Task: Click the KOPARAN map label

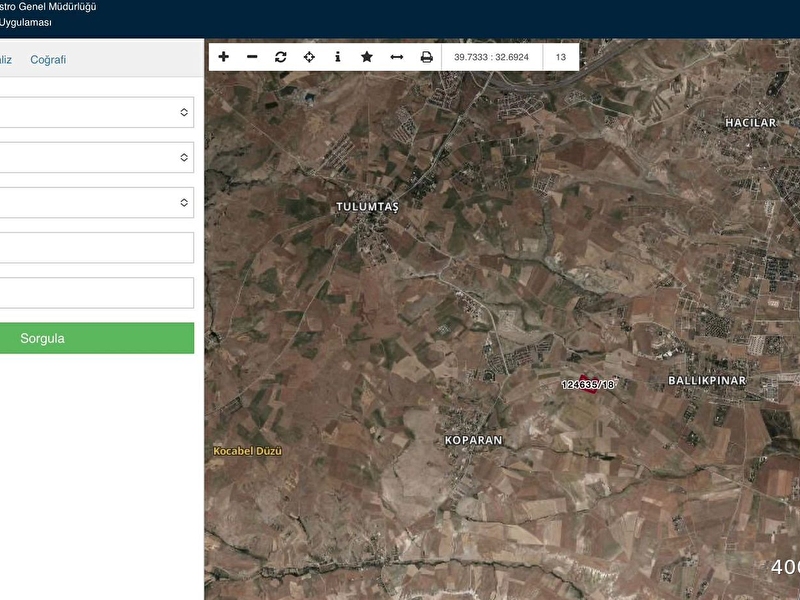Action: click(x=473, y=440)
